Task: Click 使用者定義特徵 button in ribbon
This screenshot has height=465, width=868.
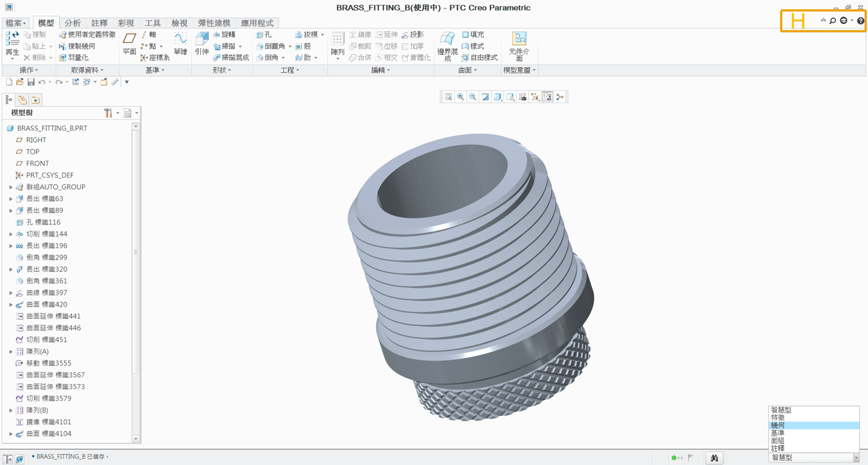Action: coord(88,35)
